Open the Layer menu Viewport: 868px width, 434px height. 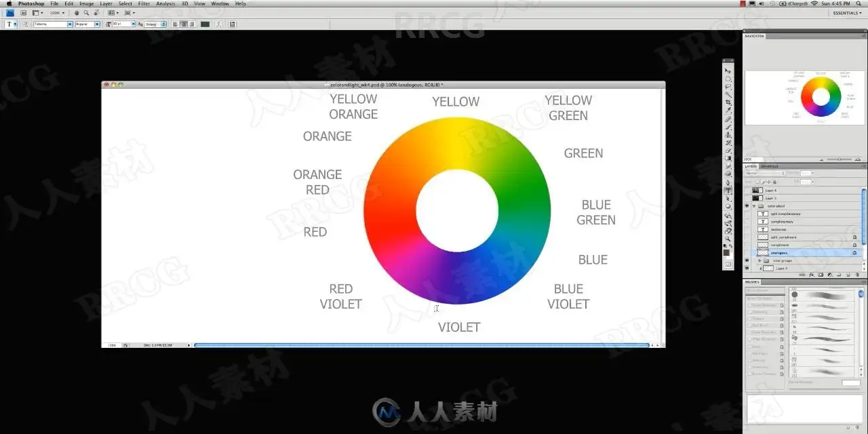click(106, 3)
